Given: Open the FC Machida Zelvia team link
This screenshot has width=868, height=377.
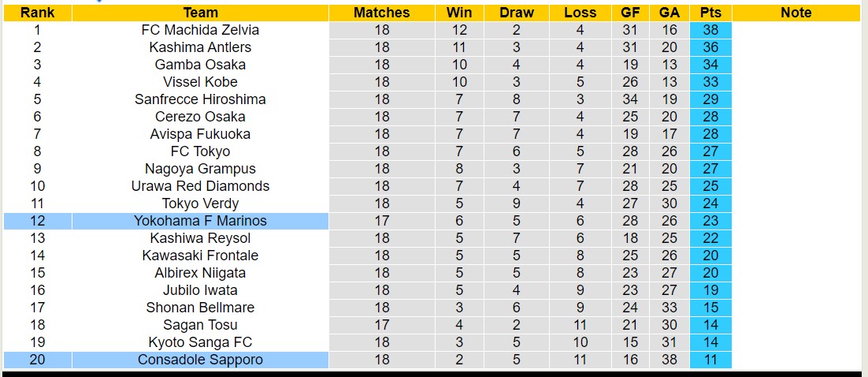Looking at the screenshot, I should [200, 30].
